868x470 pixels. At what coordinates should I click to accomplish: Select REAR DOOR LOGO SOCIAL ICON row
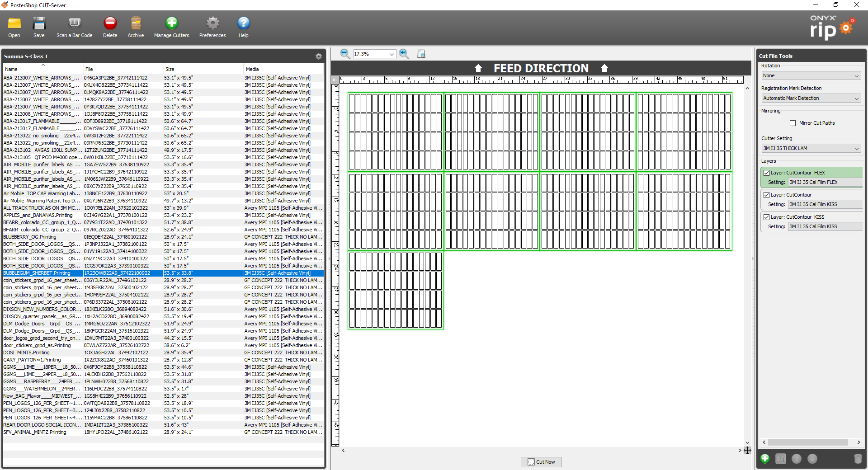tap(163, 425)
